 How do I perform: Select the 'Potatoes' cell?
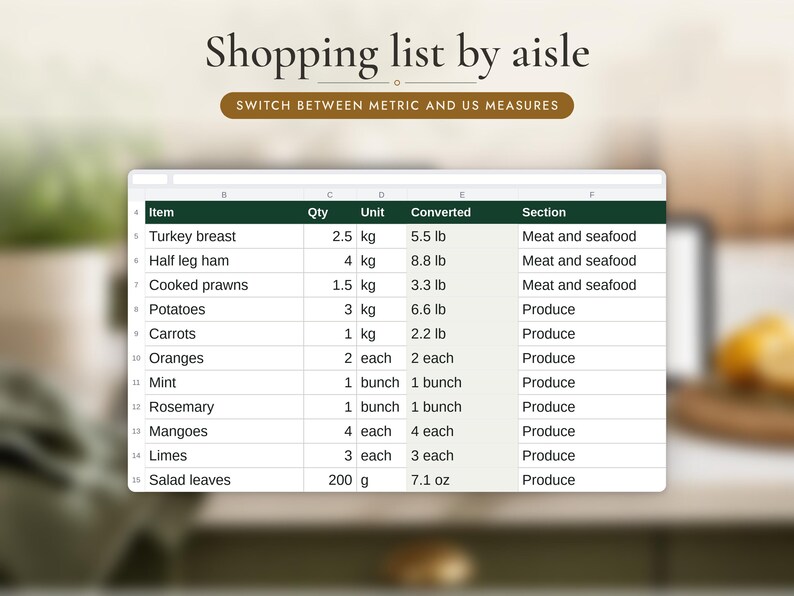[x=224, y=309]
